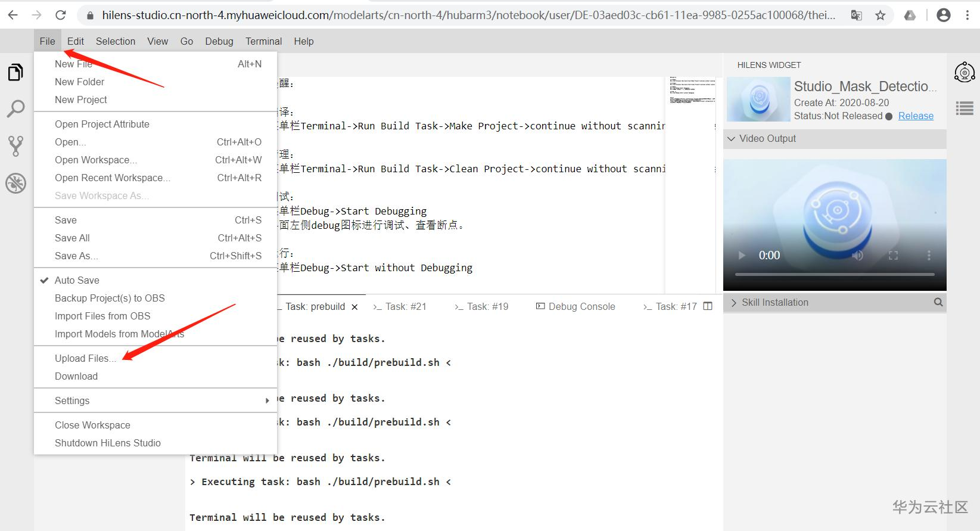Choose Download from File menu
The height and width of the screenshot is (531, 980).
[155, 376]
